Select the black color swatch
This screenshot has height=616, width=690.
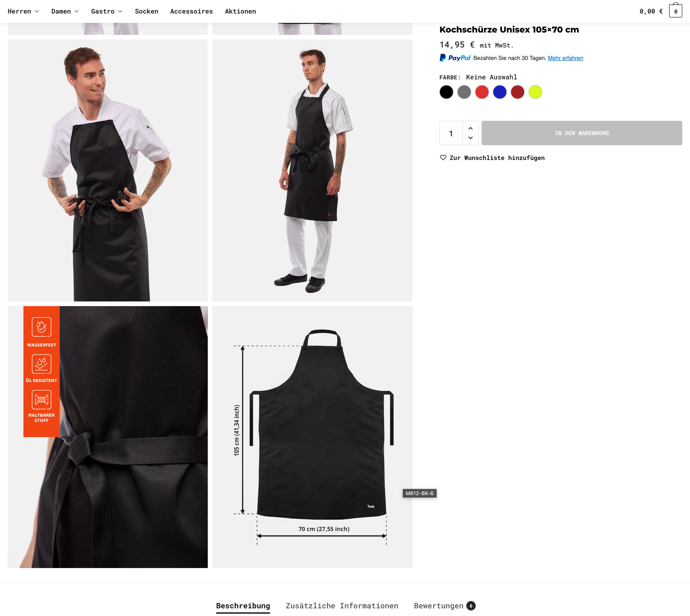click(x=446, y=92)
